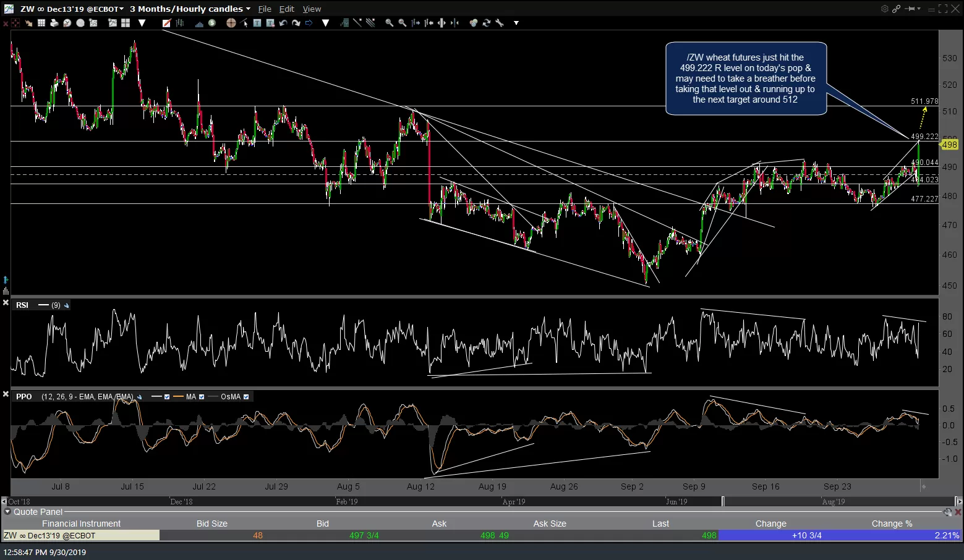Click the bottom timeline range scrollbar

coord(482,501)
